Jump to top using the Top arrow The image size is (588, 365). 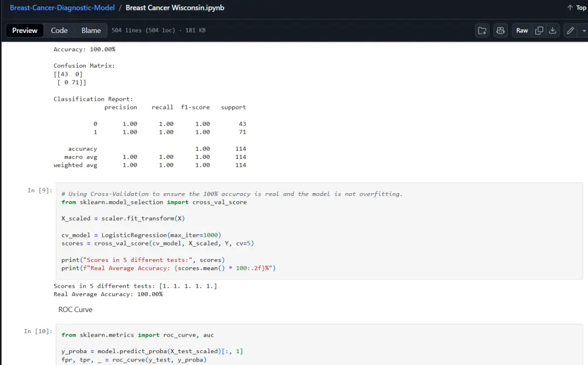coord(575,8)
